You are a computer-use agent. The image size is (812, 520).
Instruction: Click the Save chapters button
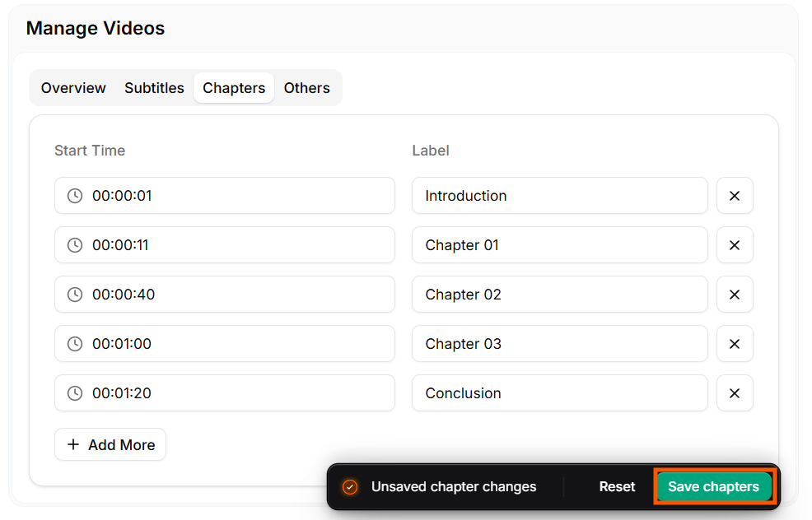(x=714, y=487)
